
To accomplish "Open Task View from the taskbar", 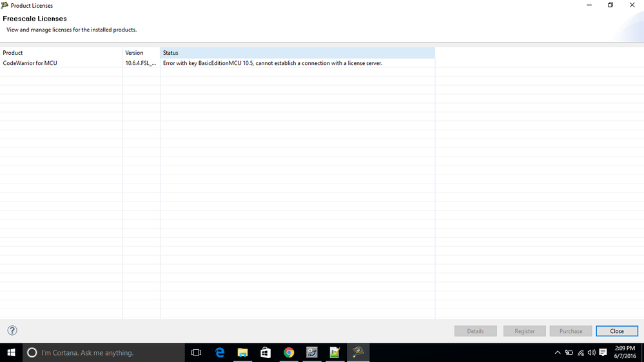I will click(197, 352).
